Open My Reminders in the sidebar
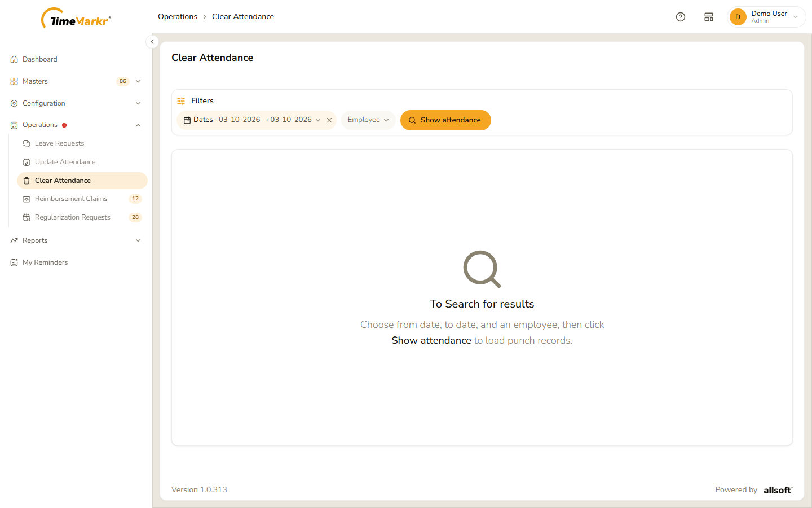This screenshot has height=508, width=812. [x=76, y=262]
